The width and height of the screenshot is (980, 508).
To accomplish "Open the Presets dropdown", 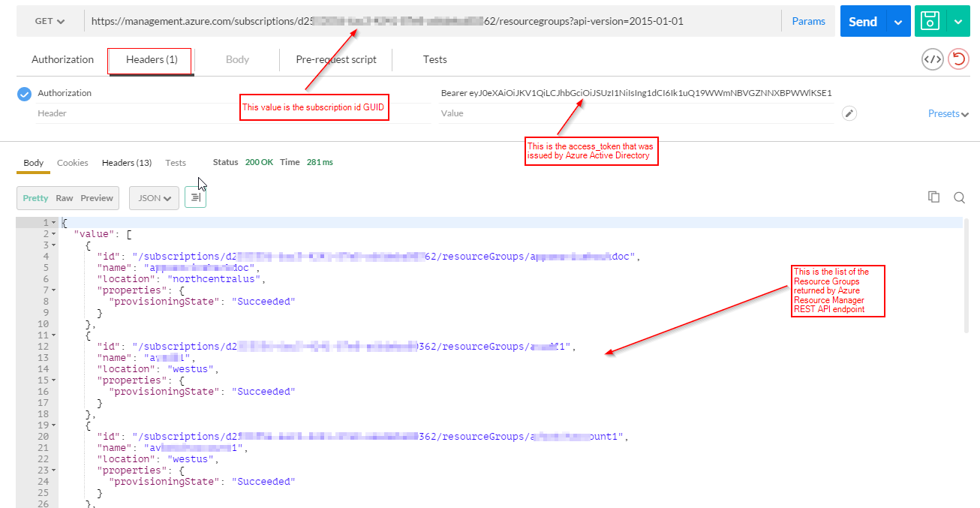I will coord(948,114).
